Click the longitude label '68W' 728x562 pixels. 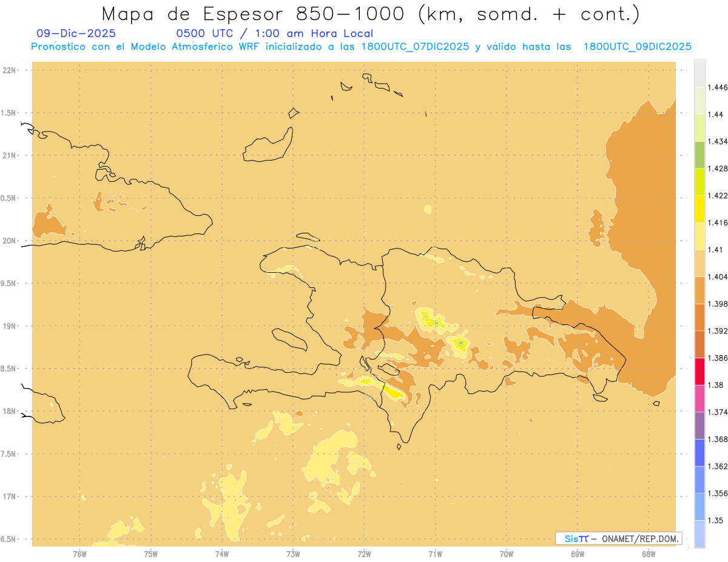click(649, 554)
